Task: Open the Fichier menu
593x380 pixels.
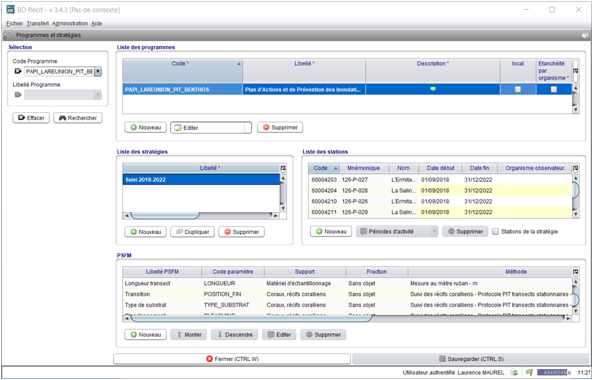Action: pos(14,23)
